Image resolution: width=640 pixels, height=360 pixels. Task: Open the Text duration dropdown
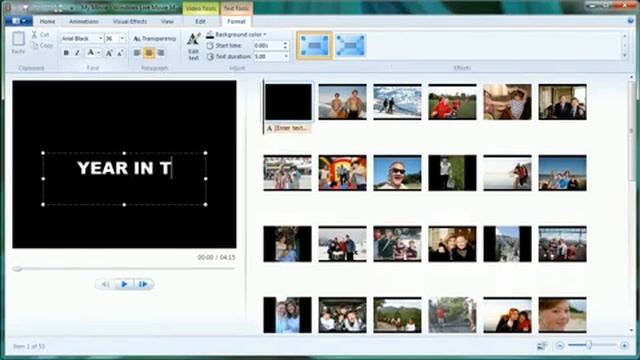point(286,57)
